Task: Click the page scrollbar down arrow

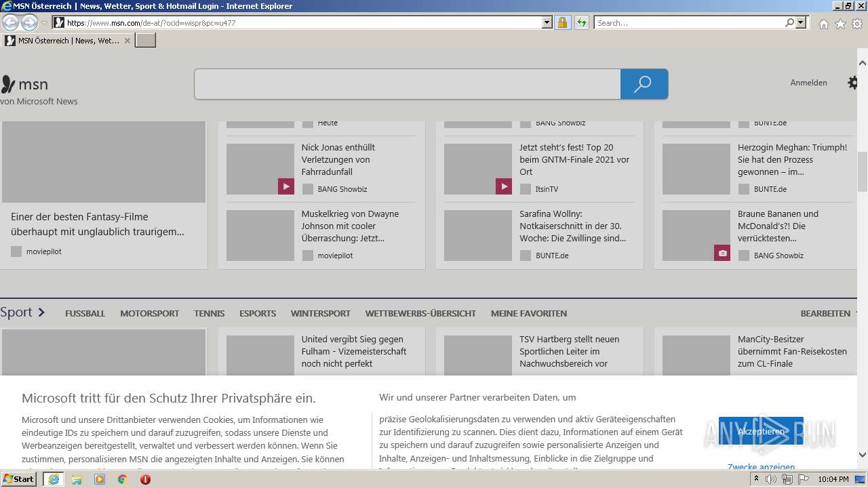Action: (863, 455)
